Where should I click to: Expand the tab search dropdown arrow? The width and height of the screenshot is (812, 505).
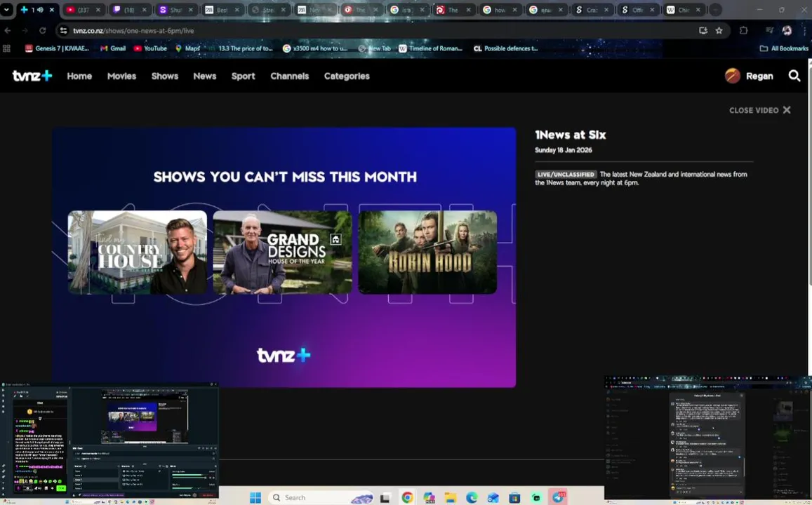(6, 9)
